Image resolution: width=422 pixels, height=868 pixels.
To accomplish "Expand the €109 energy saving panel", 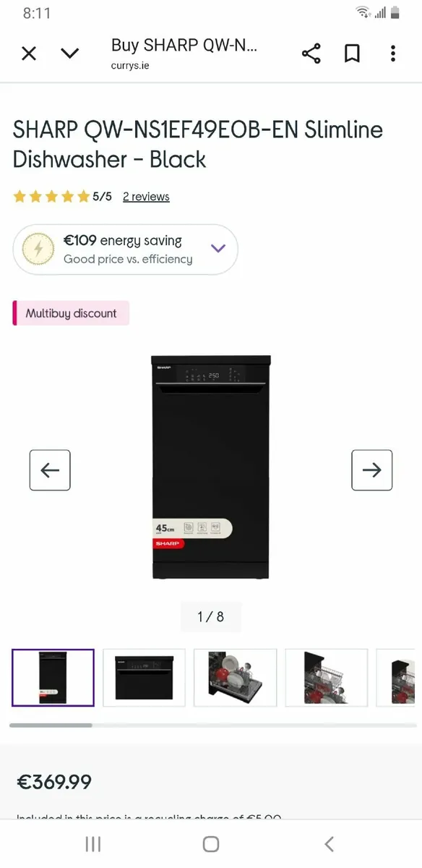I will pyautogui.click(x=125, y=250).
